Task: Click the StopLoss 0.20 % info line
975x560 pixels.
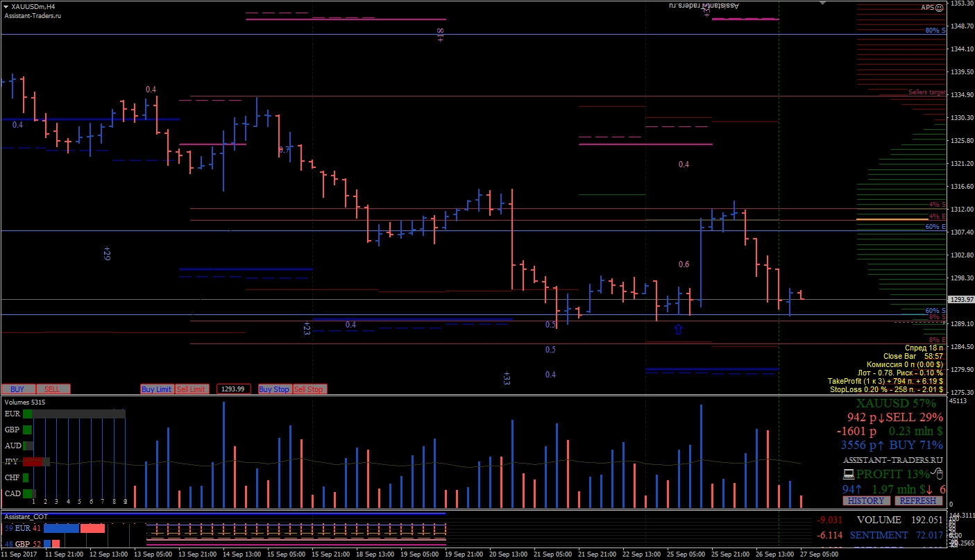Action: point(886,389)
